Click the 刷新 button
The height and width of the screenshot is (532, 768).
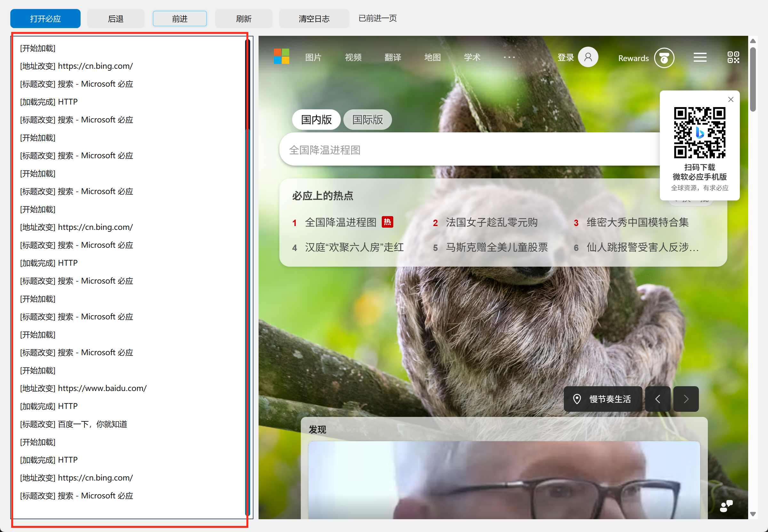click(244, 19)
